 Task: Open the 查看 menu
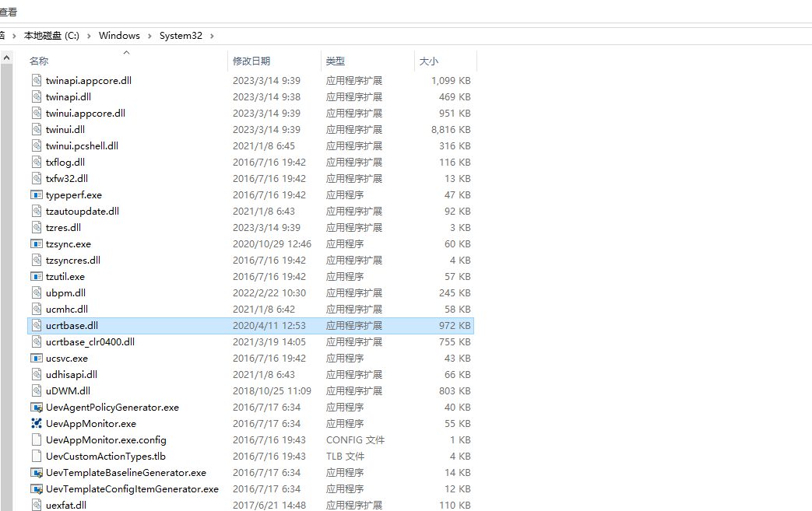tap(9, 12)
